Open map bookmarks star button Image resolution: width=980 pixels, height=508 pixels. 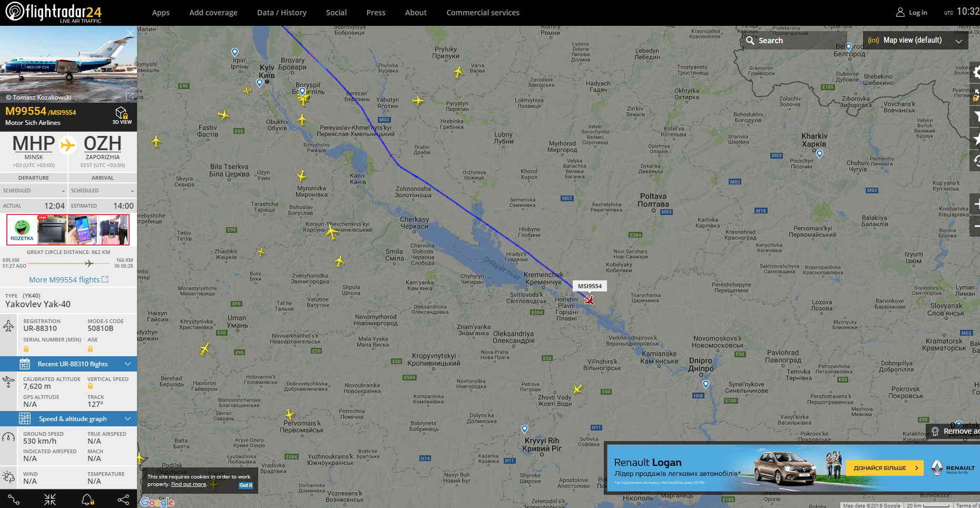pos(975,139)
